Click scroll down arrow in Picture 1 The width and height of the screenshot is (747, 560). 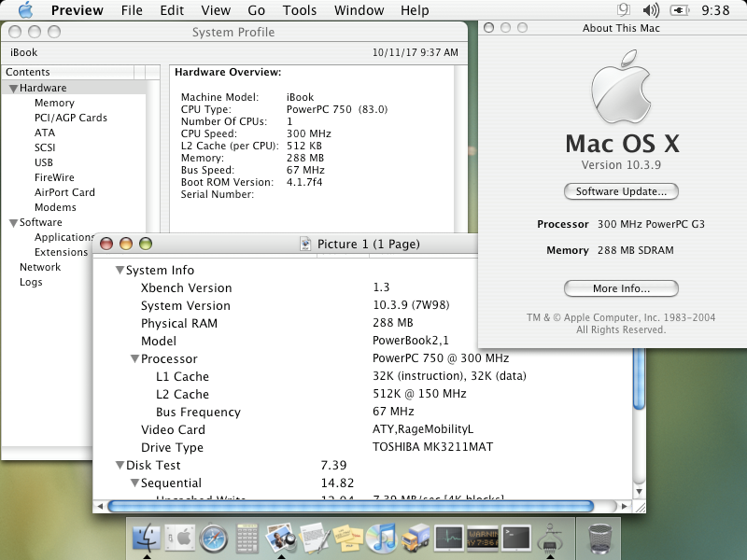point(639,492)
